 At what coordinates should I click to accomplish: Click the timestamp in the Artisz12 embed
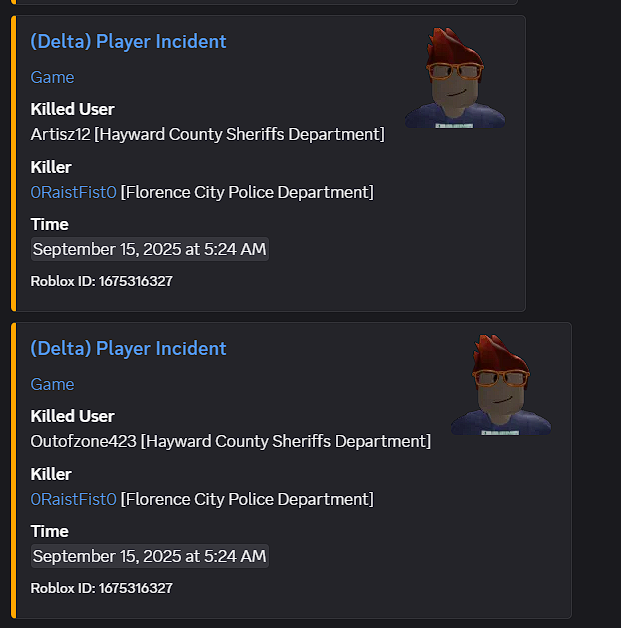149,249
